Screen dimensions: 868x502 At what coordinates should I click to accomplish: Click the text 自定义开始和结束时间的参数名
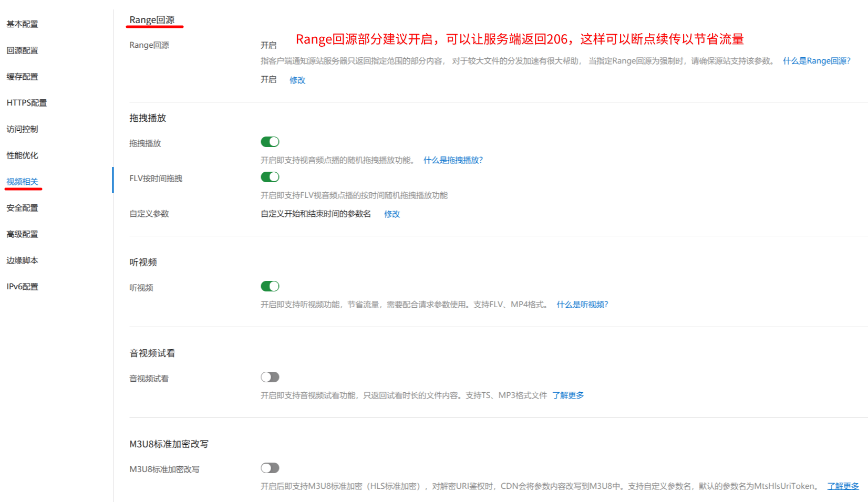pyautogui.click(x=316, y=214)
